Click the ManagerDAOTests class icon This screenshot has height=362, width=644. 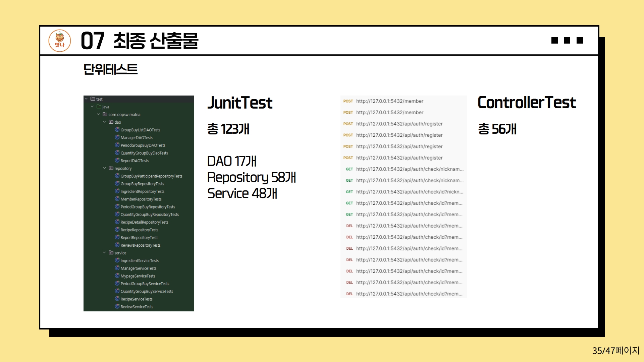point(117,137)
